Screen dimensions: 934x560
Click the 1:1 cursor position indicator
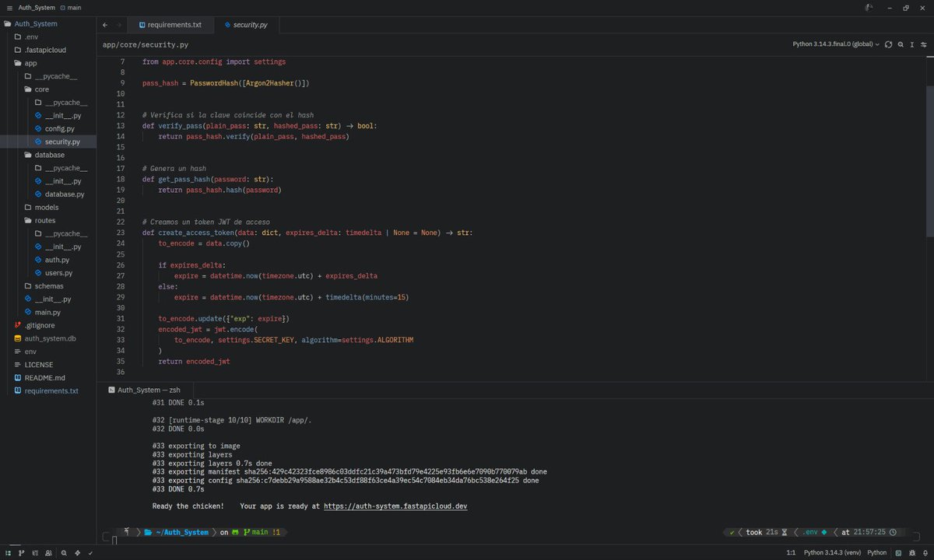pyautogui.click(x=791, y=552)
